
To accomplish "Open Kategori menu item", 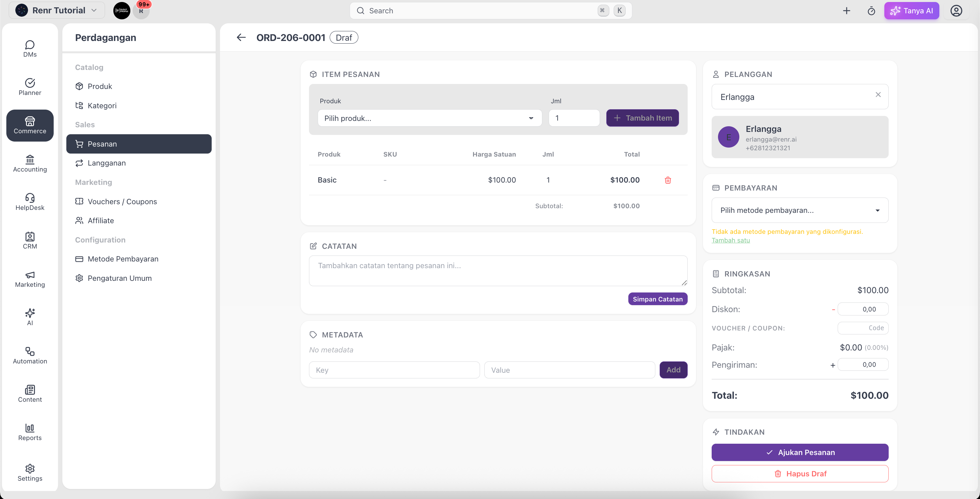I will point(139,106).
